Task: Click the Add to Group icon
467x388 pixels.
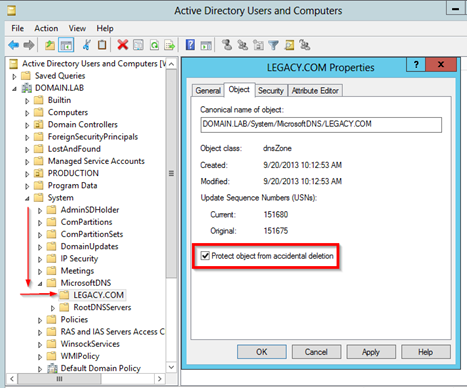Action: coord(305,45)
